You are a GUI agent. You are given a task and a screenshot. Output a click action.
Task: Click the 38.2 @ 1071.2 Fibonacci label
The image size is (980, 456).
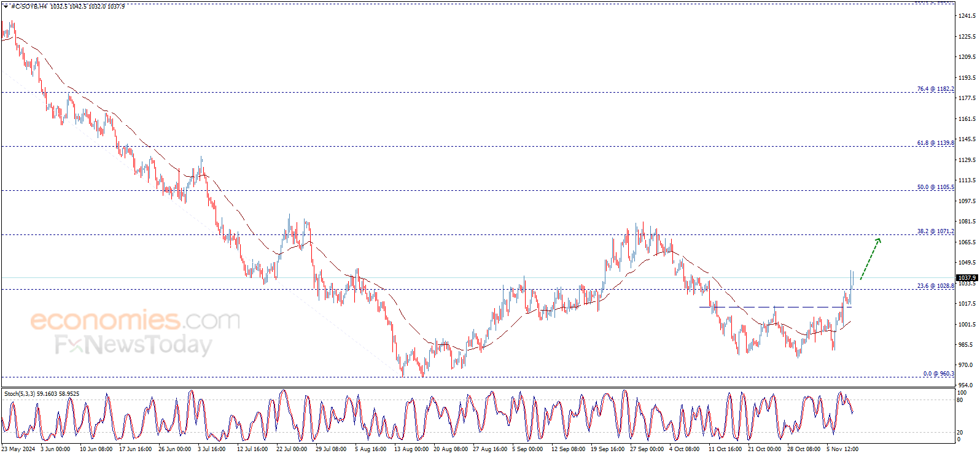pos(935,231)
